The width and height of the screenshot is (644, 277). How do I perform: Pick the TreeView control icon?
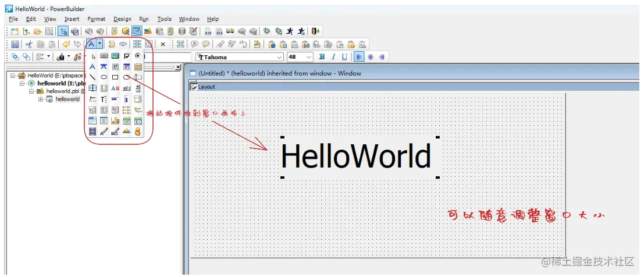coord(138,110)
